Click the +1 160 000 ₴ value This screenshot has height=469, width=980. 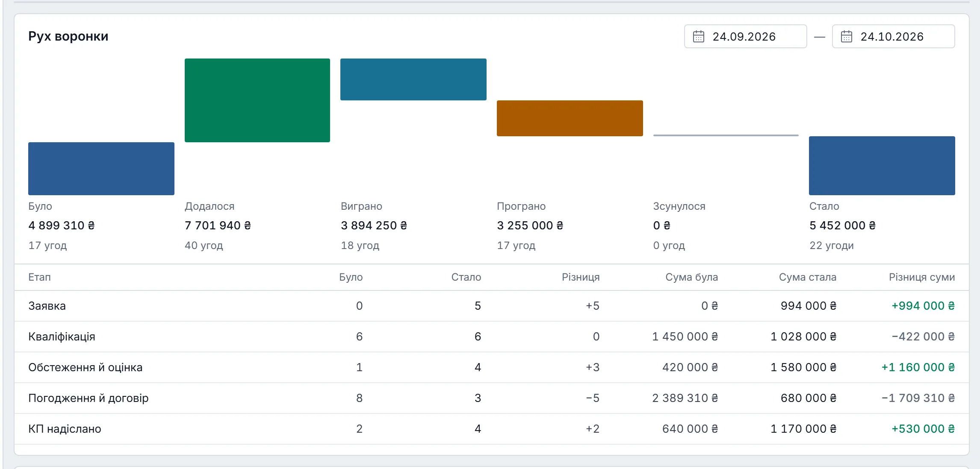[918, 367]
